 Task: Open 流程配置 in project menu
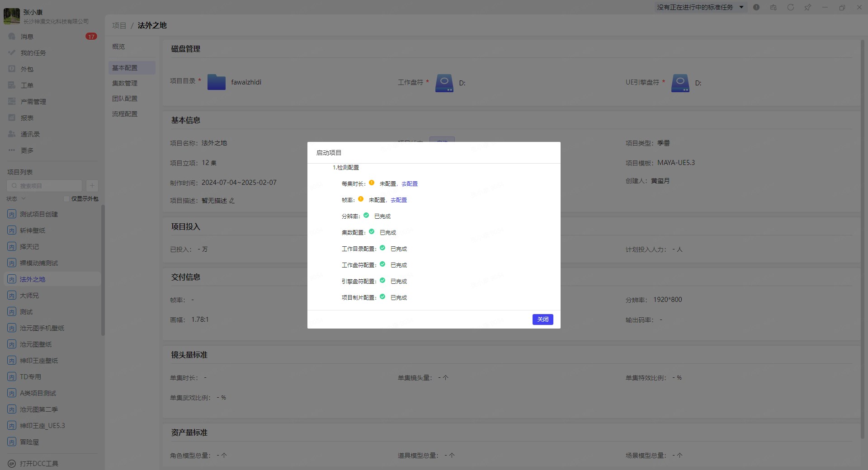(125, 114)
